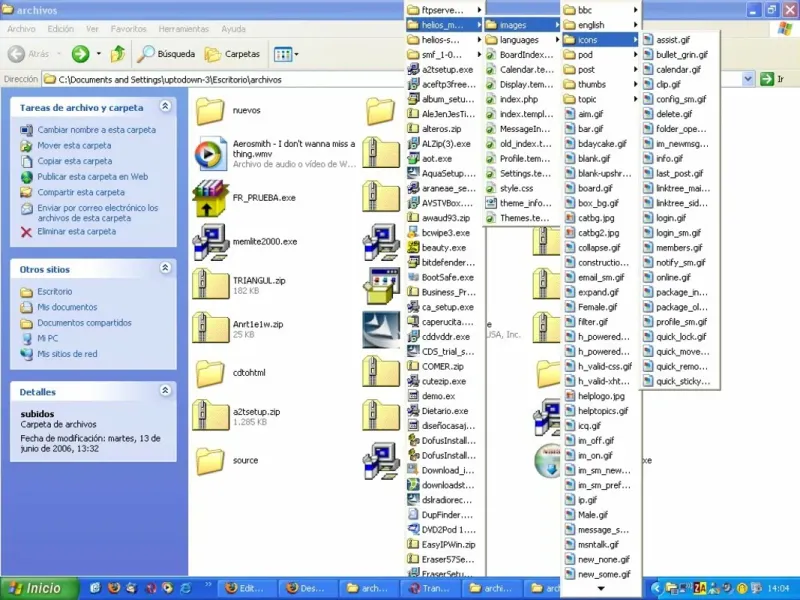Open the Ayuda menu
This screenshot has width=800, height=600.
233,29
